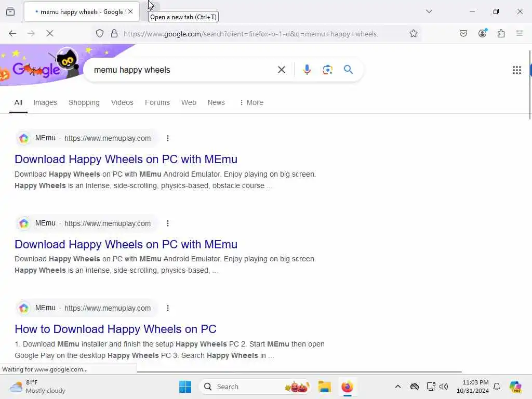Open File Explorer from taskbar
Viewport: 532px width, 399px height.
point(325,387)
